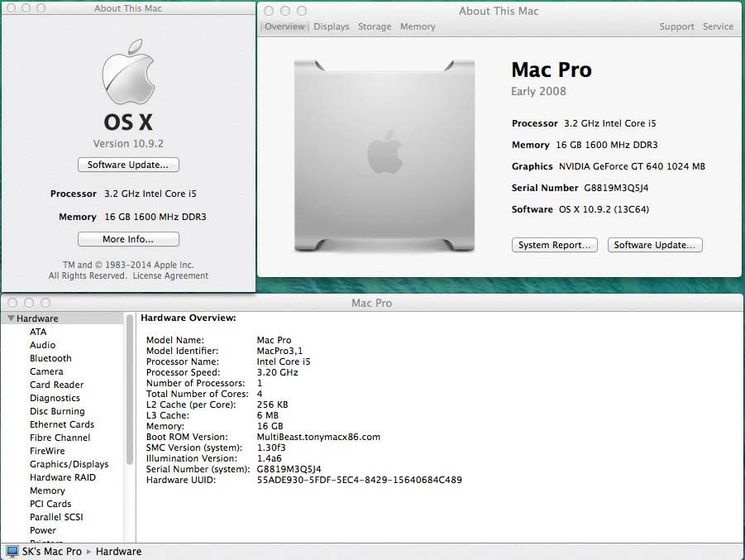Click the NVIDIA GeForce GT 640 graphics text
Screen dimensions: 745x560
click(632, 166)
